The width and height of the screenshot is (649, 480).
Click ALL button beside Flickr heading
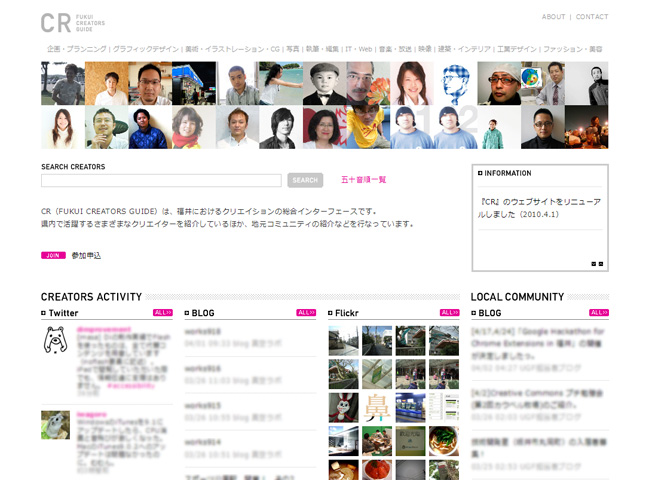[x=449, y=312]
